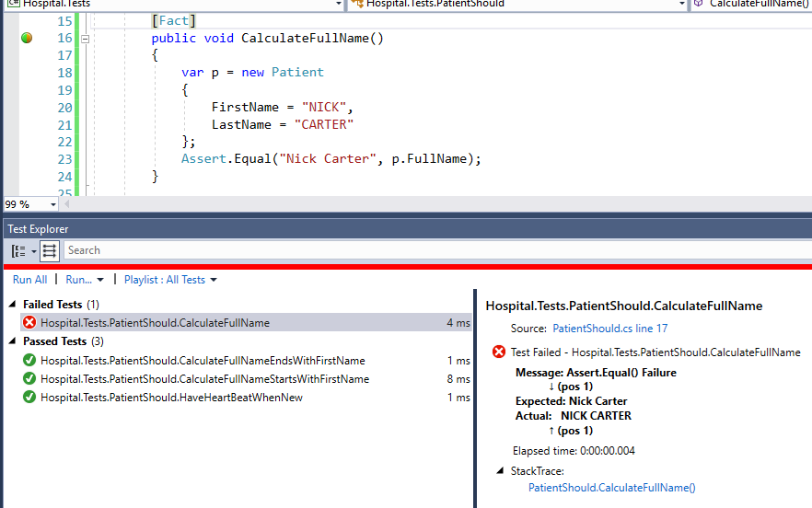Click the test status glyph beside line 16
Screen dimensions: 812x508
click(x=27, y=38)
